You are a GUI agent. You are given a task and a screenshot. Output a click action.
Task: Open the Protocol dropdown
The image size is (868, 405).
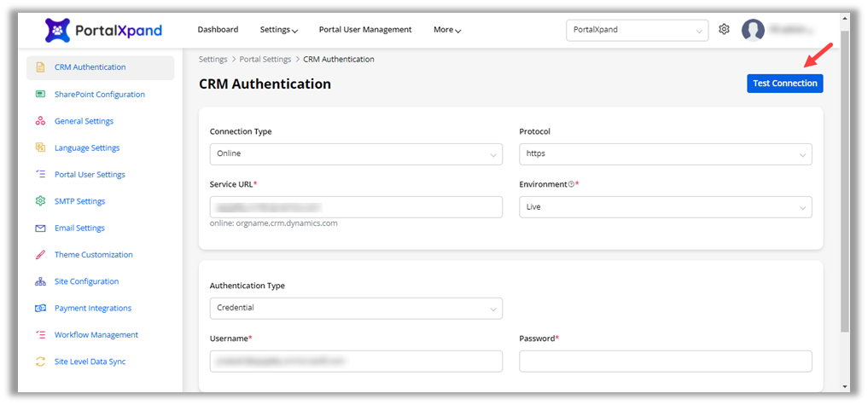665,154
